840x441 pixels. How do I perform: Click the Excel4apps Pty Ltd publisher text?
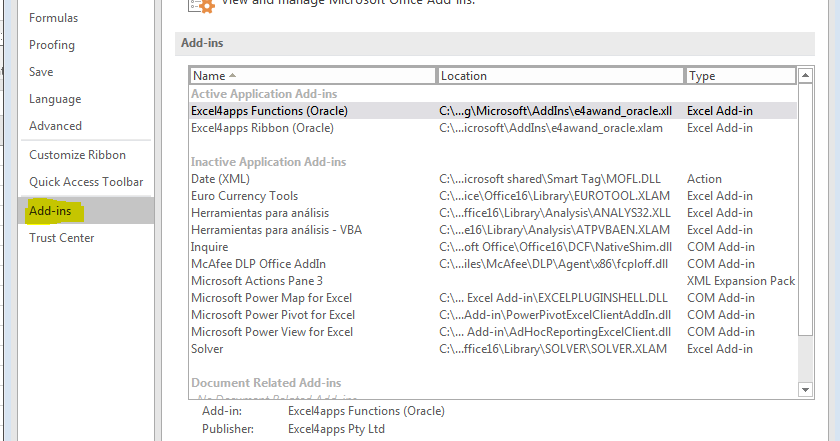pyautogui.click(x=336, y=429)
